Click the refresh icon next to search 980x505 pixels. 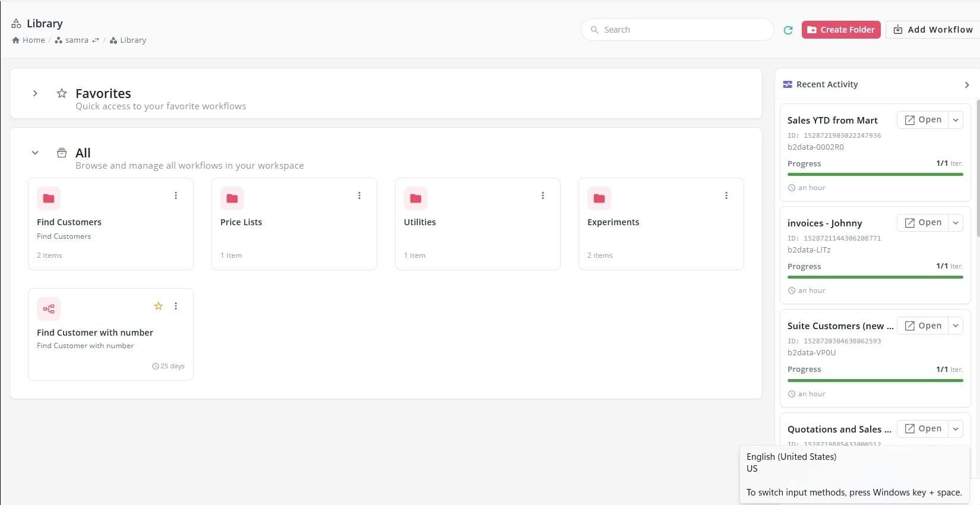pyautogui.click(x=788, y=30)
